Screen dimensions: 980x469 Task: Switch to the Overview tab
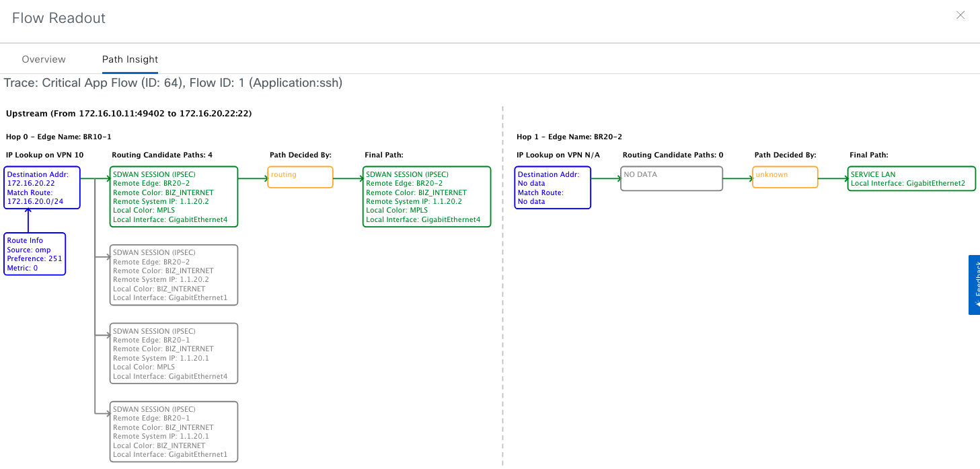[44, 59]
